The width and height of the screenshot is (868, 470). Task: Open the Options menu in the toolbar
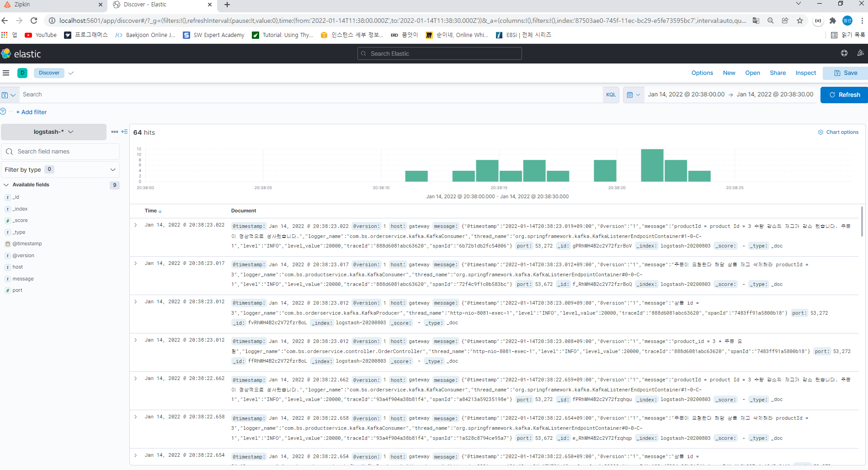(702, 73)
